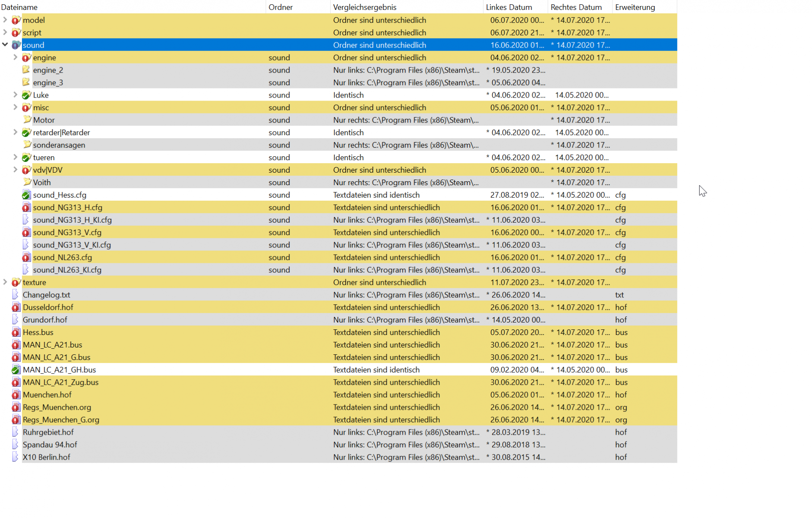Click the folder icon beside engine_2
Viewport: 812px width, 518px height.
tap(26, 70)
